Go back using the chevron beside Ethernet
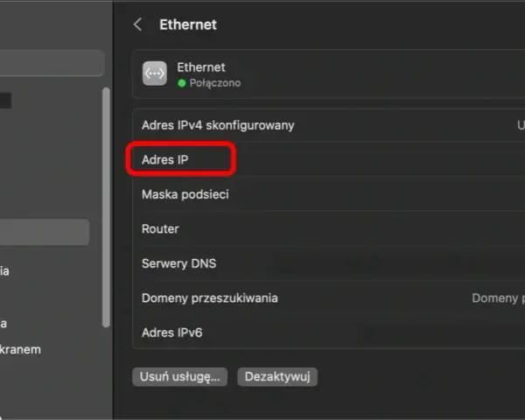 pyautogui.click(x=137, y=24)
